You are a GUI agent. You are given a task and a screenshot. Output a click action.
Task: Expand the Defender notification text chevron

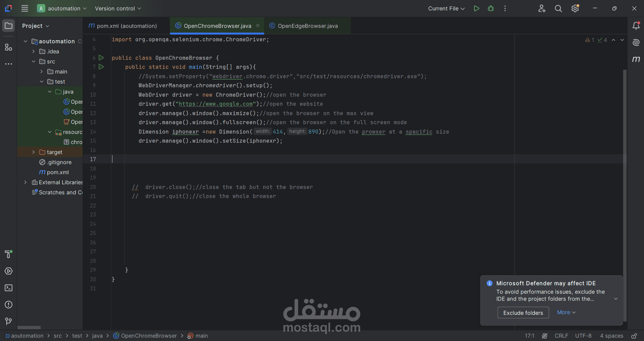616,299
